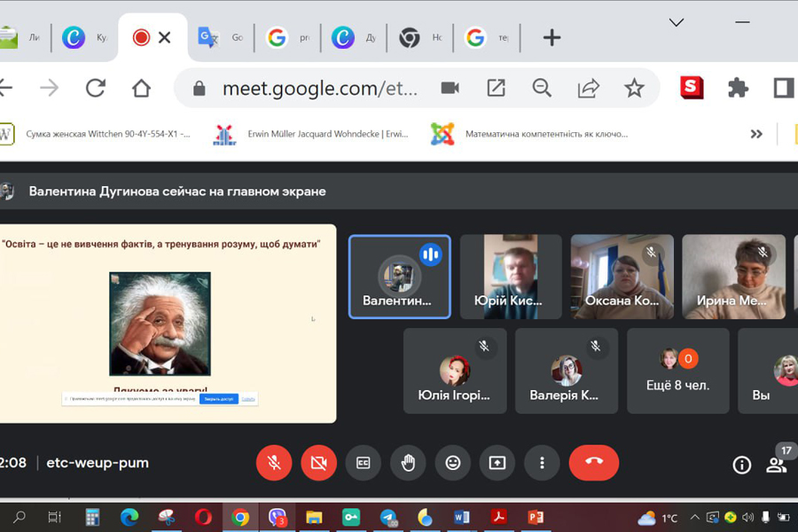The image size is (798, 532).
Task: Switch to the Canva tab labeled Ку
Action: [x=85, y=37]
